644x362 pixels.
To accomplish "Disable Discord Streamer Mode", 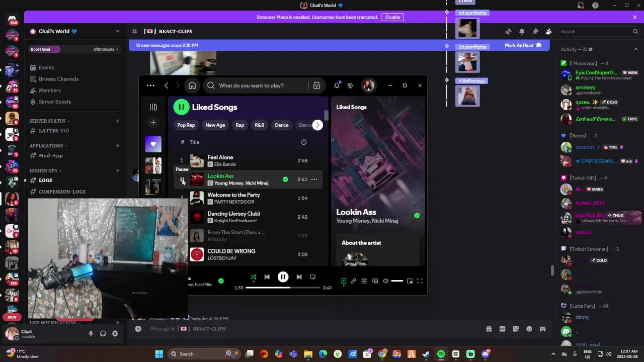I will [392, 17].
